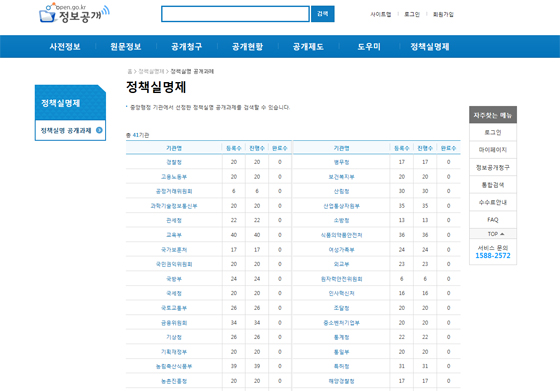
Task: Open the 정책실명제 menu in blue navigation bar
Action: 430,46
